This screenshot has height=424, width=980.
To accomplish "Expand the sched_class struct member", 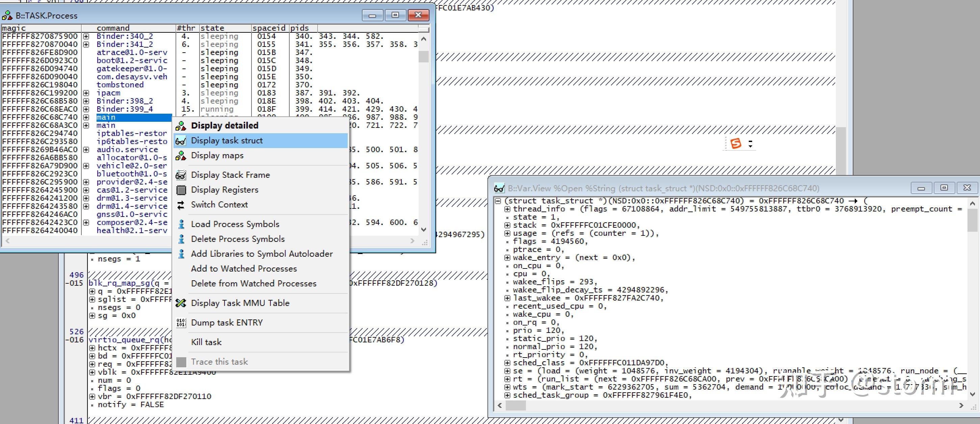I will tap(507, 363).
